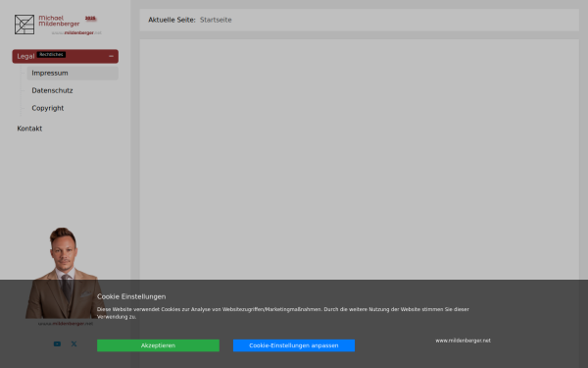588x368 pixels.
Task: Click the Cookie Einstellungen heading
Action: pos(131,296)
